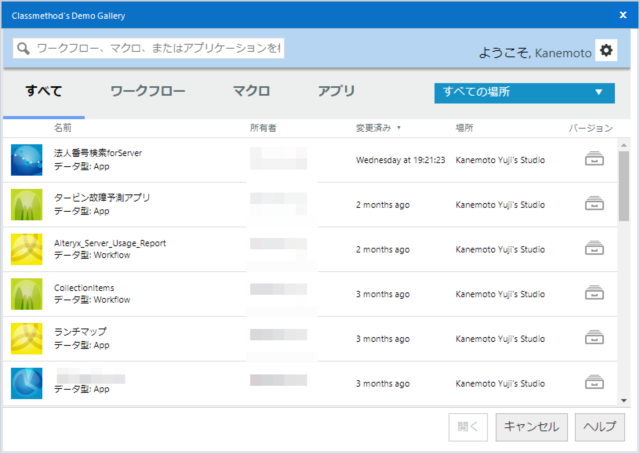Open version icon in the last App row
The image size is (640, 454).
[x=594, y=382]
